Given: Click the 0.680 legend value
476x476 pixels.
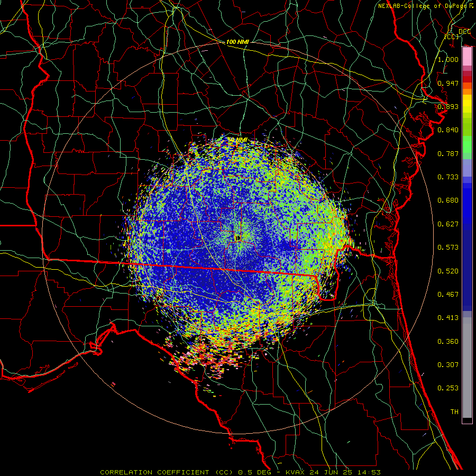Looking at the screenshot, I should pyautogui.click(x=448, y=200).
